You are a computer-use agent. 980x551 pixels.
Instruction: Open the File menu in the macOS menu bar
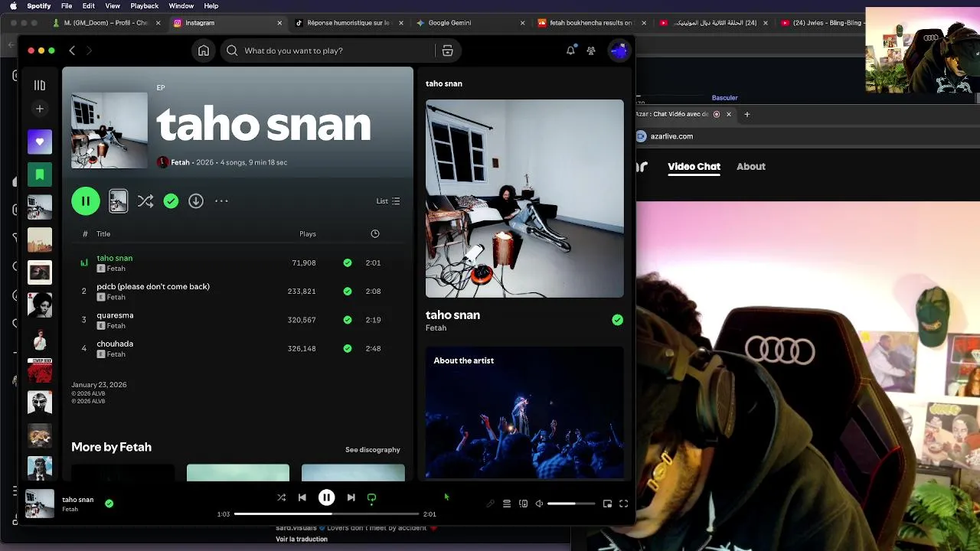click(67, 6)
